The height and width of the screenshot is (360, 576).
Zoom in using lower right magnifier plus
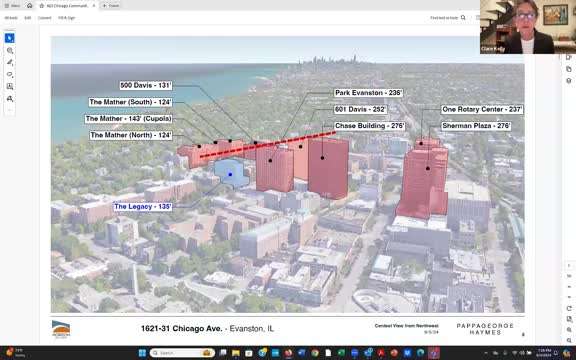point(569,330)
